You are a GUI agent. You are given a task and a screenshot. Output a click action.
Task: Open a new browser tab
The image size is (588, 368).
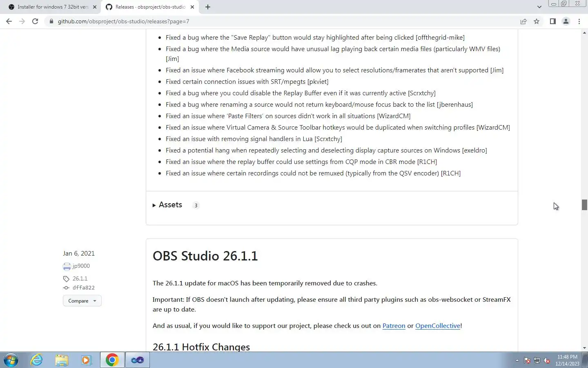click(x=208, y=7)
